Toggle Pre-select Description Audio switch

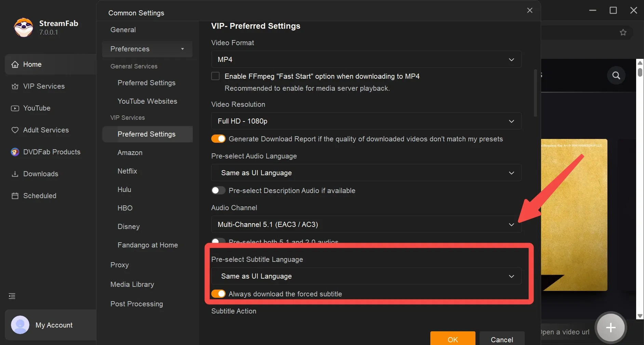[x=218, y=190]
